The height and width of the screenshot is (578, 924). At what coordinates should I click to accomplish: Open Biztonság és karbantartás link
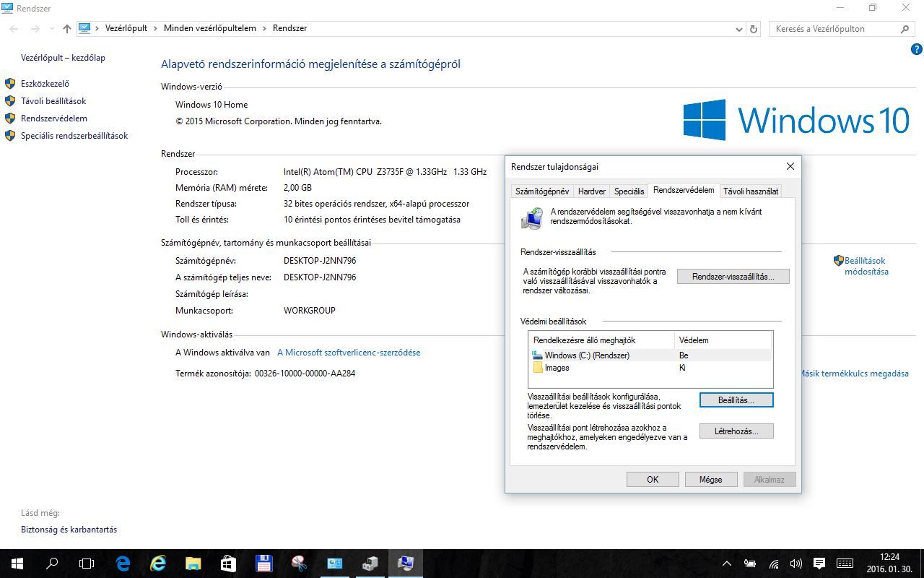click(69, 530)
